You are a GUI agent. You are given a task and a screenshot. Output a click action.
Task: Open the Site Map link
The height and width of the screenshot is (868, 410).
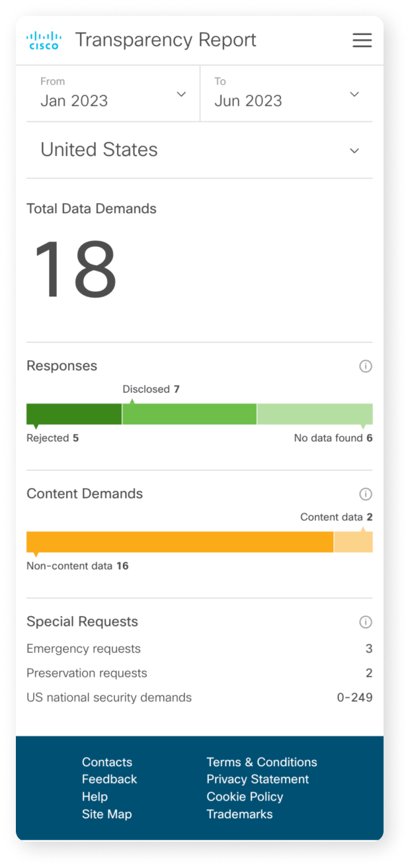coord(107,814)
